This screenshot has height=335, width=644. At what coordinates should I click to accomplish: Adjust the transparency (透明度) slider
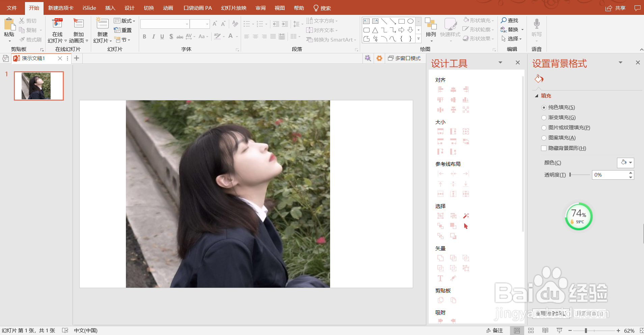coord(580,175)
